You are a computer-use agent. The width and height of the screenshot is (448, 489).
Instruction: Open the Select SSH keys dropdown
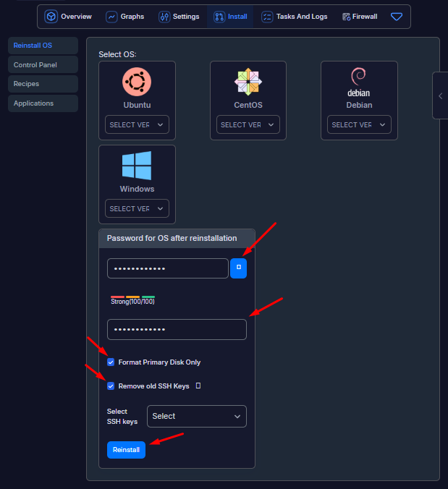pos(196,416)
